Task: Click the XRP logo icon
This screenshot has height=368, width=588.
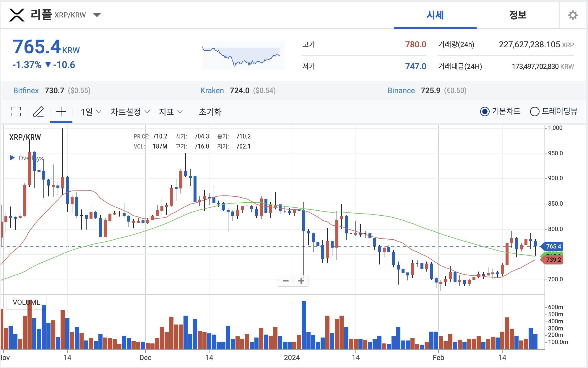Action: (17, 15)
